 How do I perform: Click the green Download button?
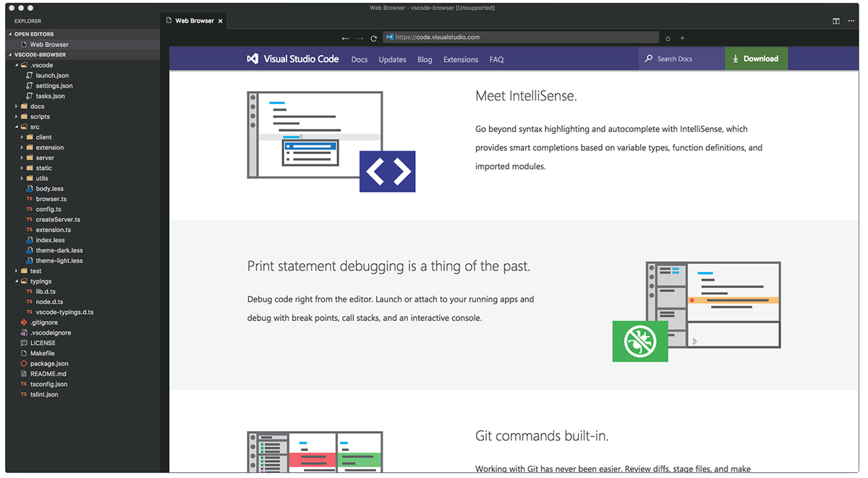click(756, 59)
